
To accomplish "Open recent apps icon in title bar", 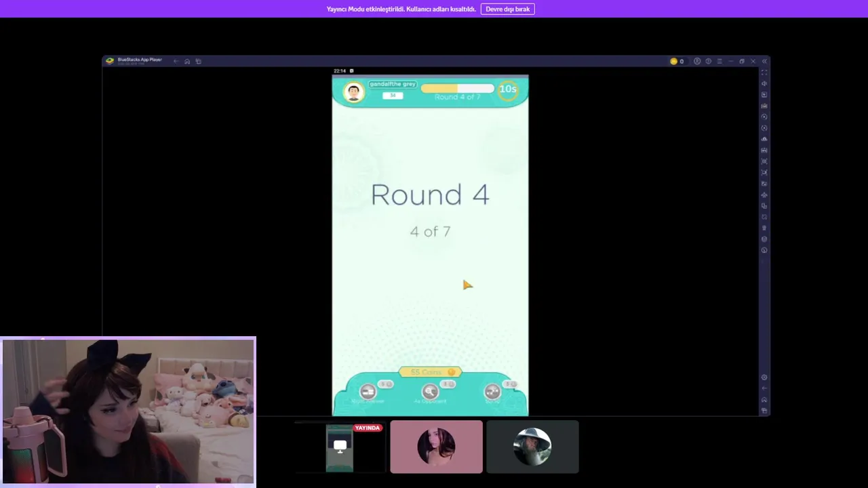I will pyautogui.click(x=198, y=61).
